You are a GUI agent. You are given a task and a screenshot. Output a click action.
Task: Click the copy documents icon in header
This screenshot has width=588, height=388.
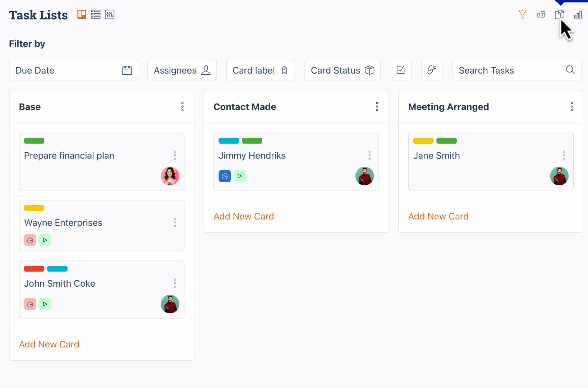[x=560, y=15]
